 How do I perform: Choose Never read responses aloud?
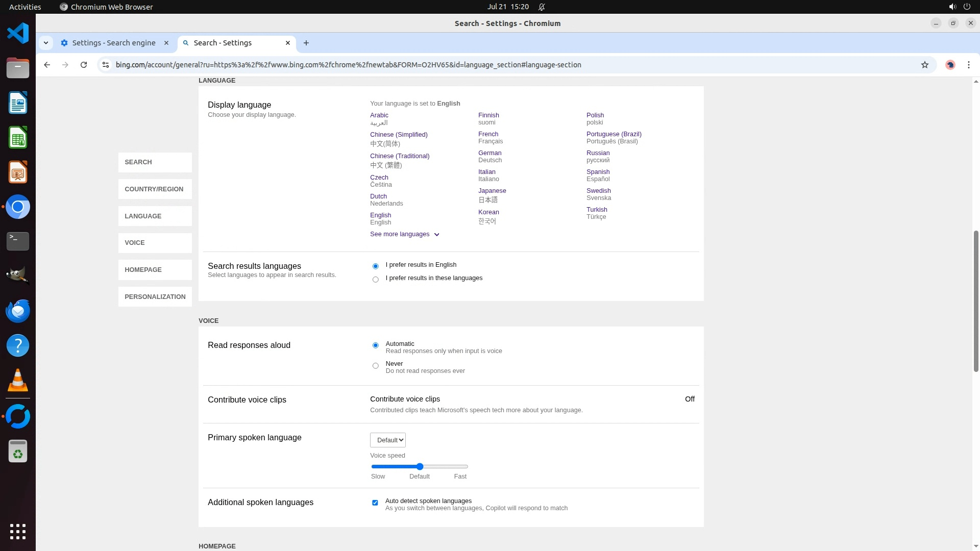[x=376, y=366]
